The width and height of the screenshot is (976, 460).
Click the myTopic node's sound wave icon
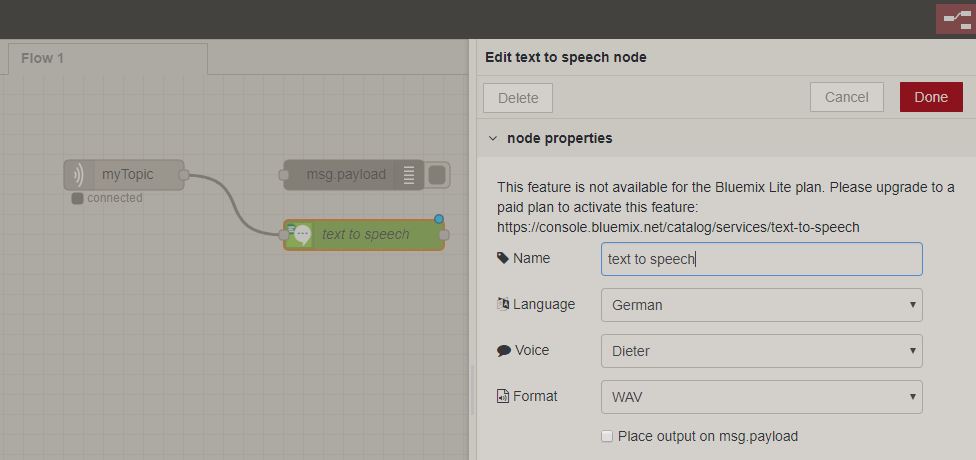[x=77, y=175]
